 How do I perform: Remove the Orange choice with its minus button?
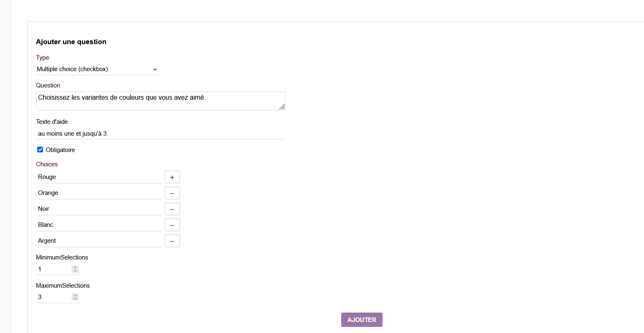click(x=172, y=193)
